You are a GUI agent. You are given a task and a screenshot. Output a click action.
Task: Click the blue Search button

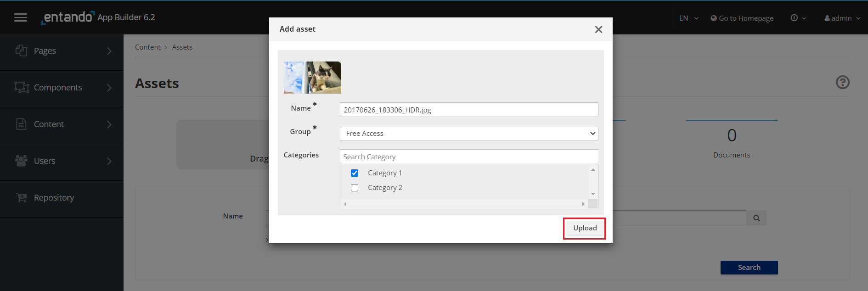(x=749, y=268)
